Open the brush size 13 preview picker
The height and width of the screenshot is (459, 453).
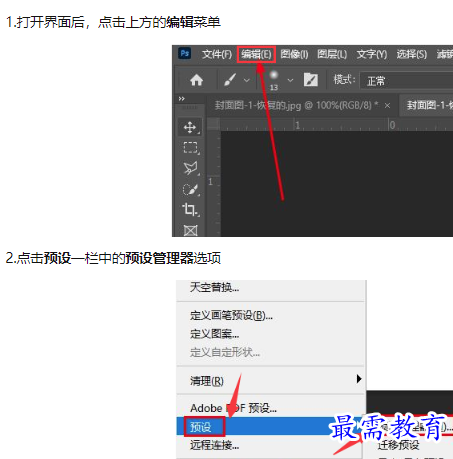(274, 80)
